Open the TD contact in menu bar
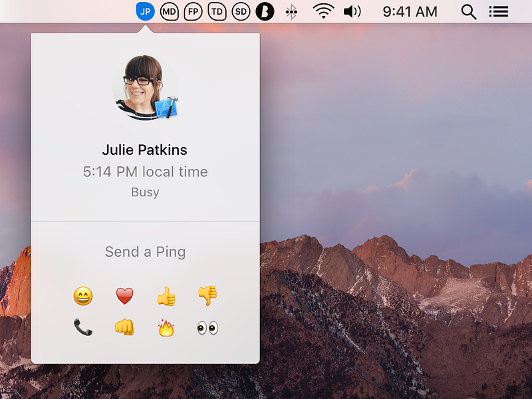Image resolution: width=532 pixels, height=399 pixels. click(217, 12)
